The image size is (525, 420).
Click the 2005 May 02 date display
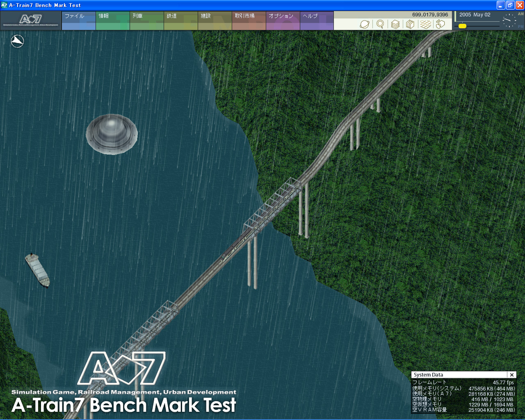(x=475, y=15)
